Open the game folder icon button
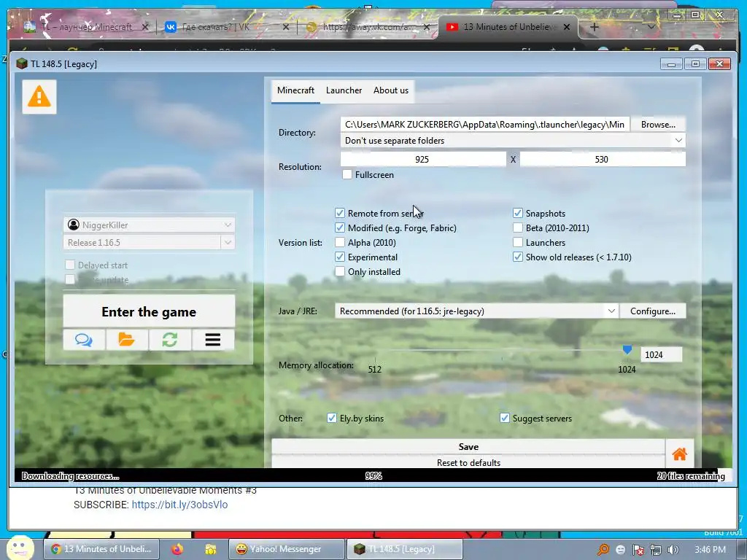The width and height of the screenshot is (747, 560). pyautogui.click(x=127, y=340)
